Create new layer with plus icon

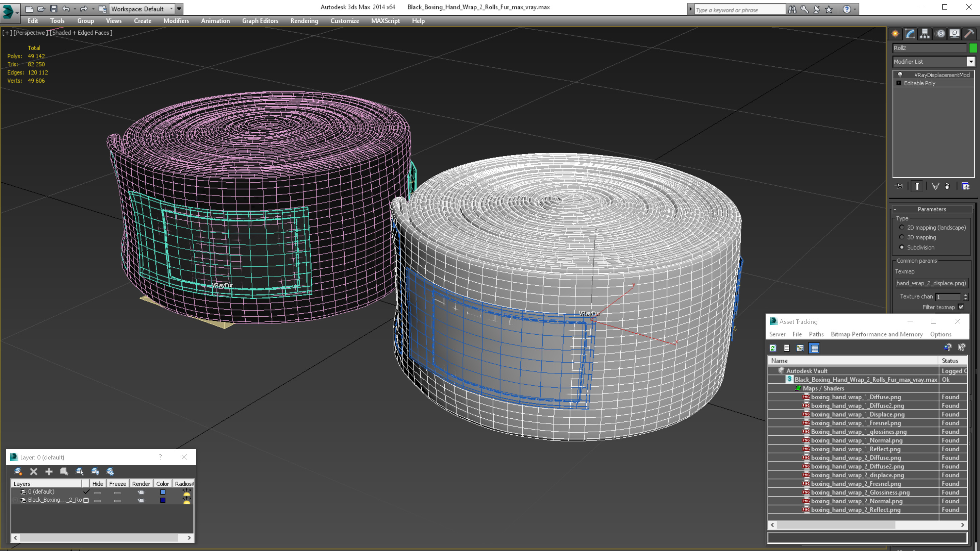pyautogui.click(x=49, y=471)
